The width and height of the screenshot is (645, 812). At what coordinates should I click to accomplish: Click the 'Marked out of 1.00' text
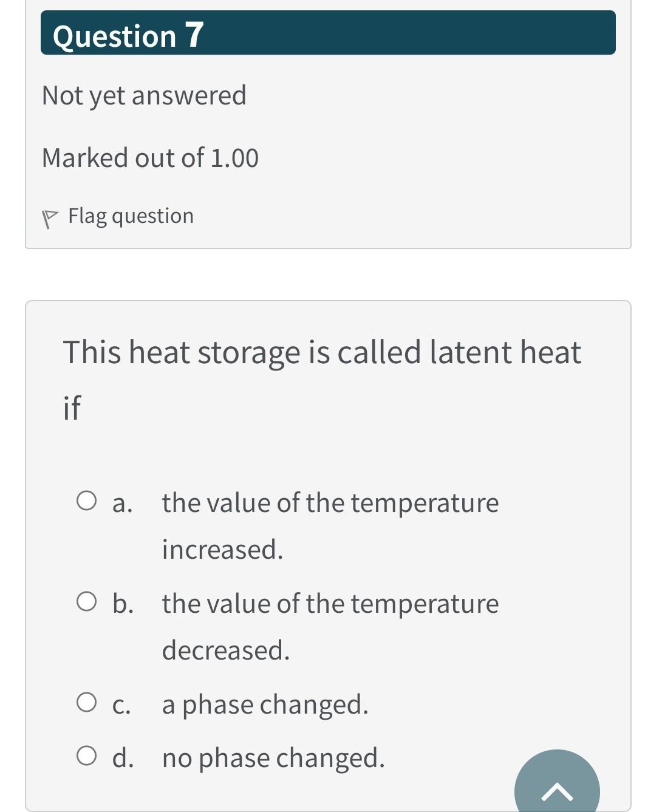(150, 158)
